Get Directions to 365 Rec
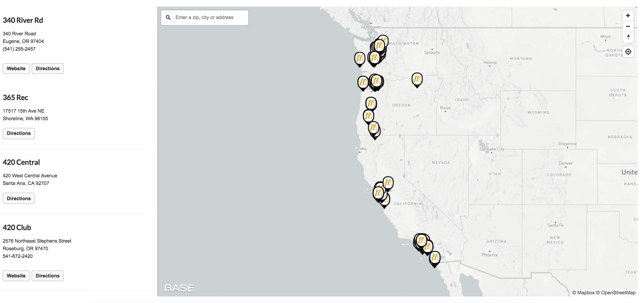This screenshot has height=303, width=644. (19, 133)
